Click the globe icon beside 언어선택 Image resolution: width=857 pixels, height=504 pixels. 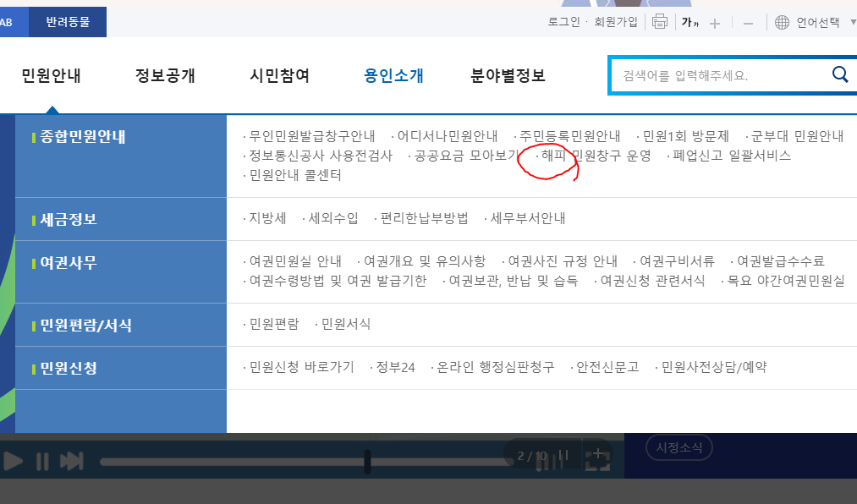pyautogui.click(x=782, y=23)
